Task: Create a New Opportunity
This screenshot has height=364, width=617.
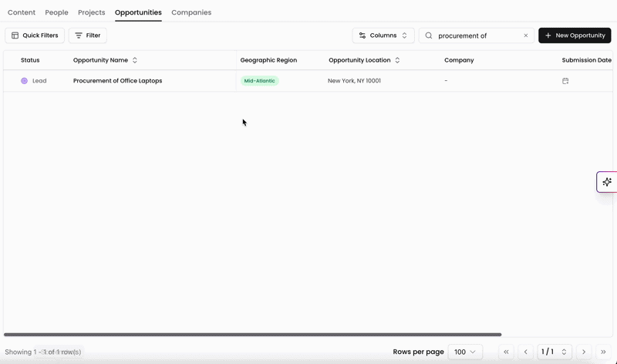Action: (575, 35)
